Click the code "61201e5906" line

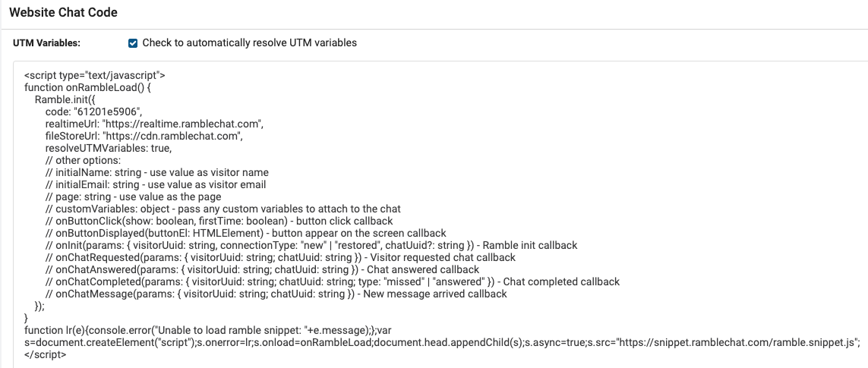[93, 112]
